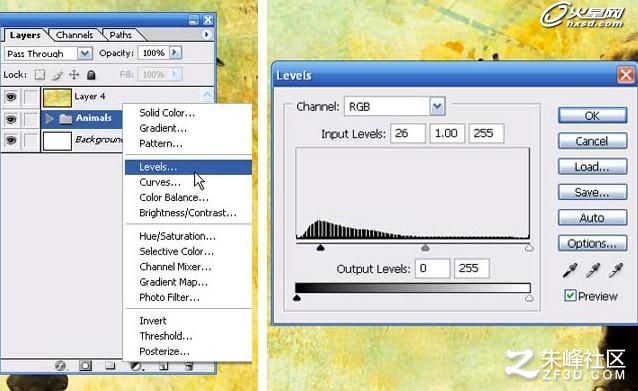Image resolution: width=638 pixels, height=391 pixels.
Task: Select the black point eyedropper
Action: 570,271
